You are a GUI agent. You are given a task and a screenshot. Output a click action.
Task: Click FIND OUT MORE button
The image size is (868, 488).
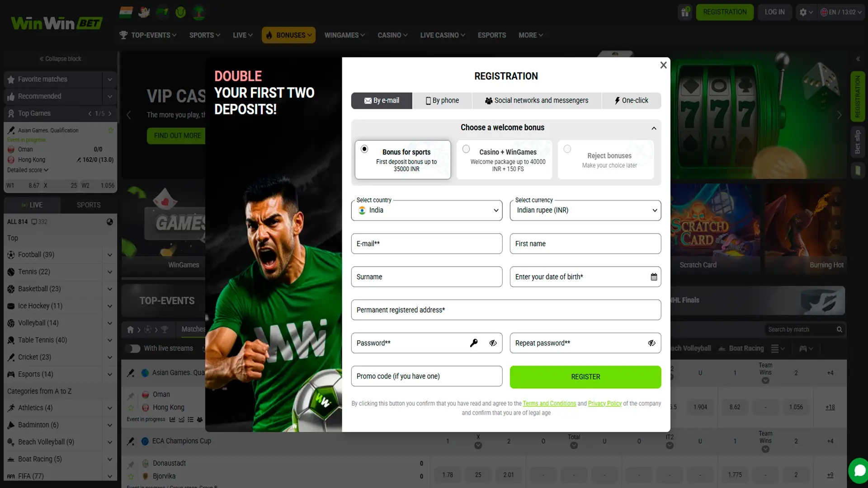(177, 136)
